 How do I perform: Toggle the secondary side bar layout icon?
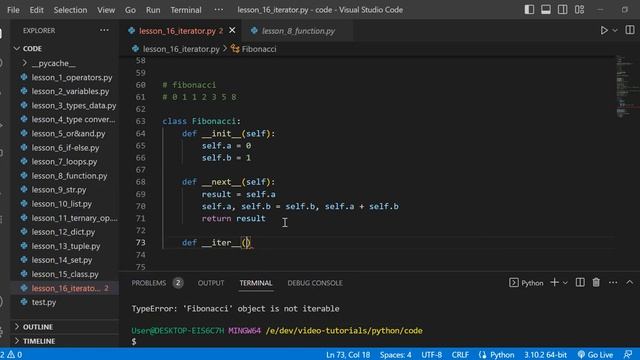(562, 9)
